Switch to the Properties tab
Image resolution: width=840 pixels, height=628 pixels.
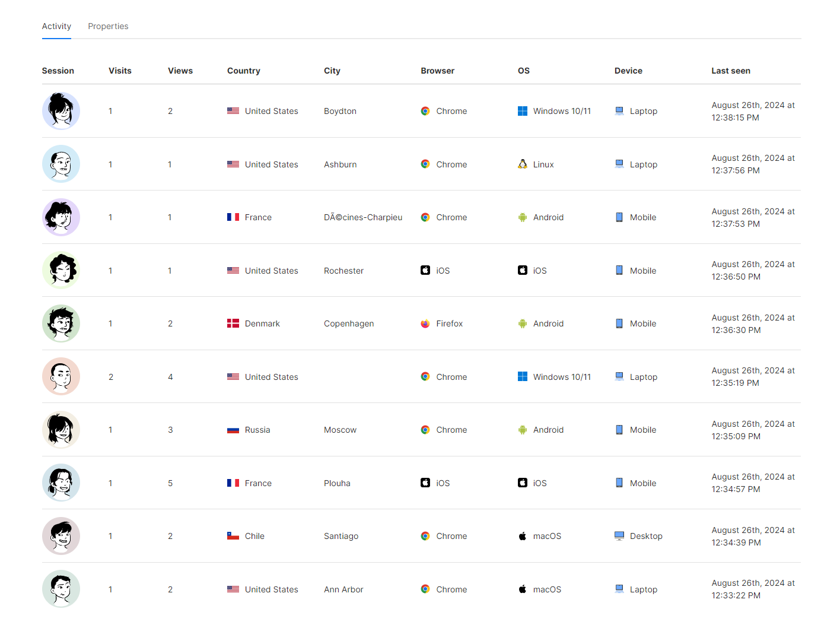pos(108,26)
